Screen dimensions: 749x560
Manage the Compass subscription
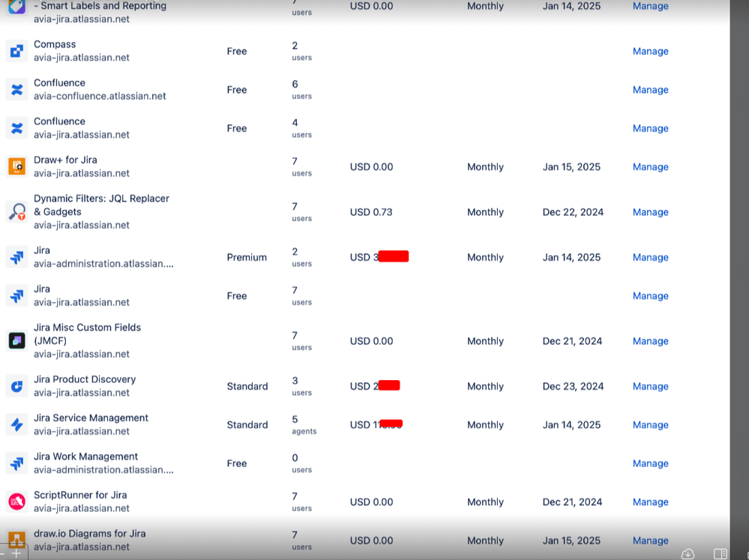pos(650,51)
